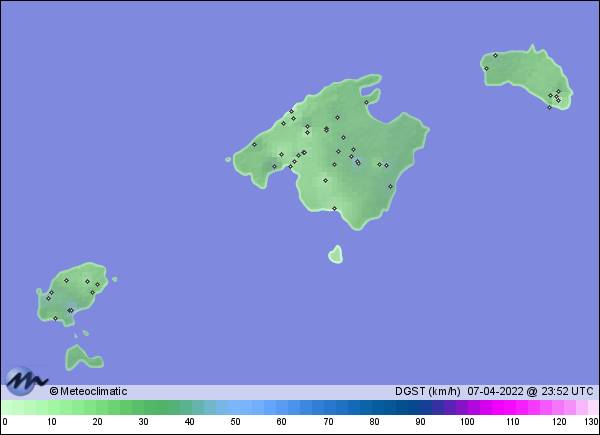
Task: Click the legend value 120
Action: (x=559, y=422)
